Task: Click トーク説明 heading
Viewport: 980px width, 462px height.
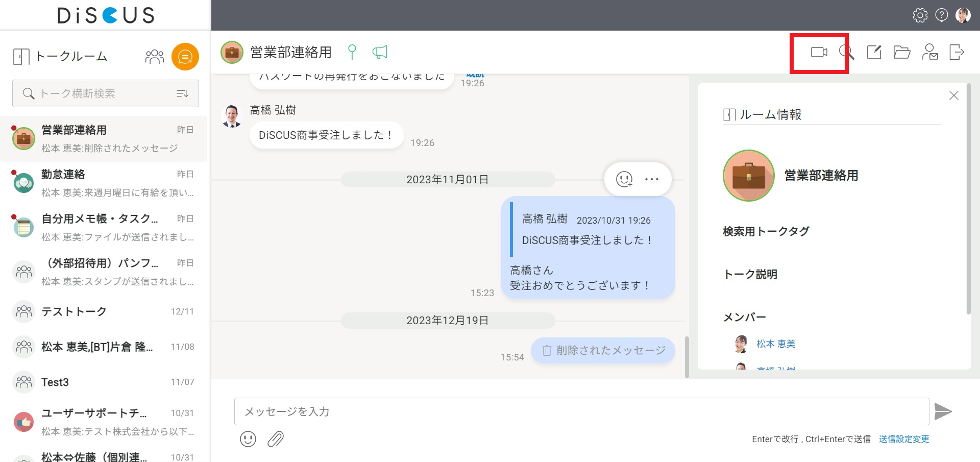Action: coord(750,274)
